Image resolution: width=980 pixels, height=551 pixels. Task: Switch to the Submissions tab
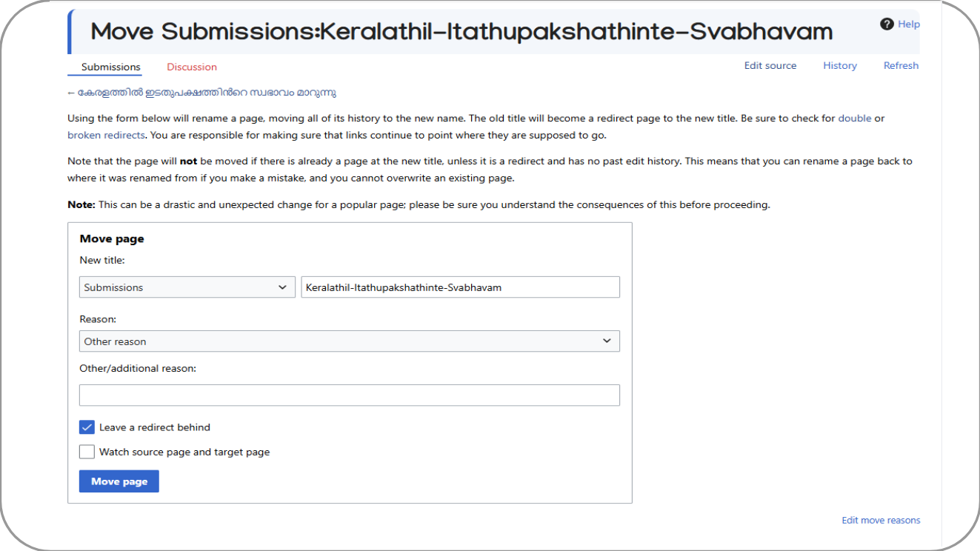click(111, 67)
